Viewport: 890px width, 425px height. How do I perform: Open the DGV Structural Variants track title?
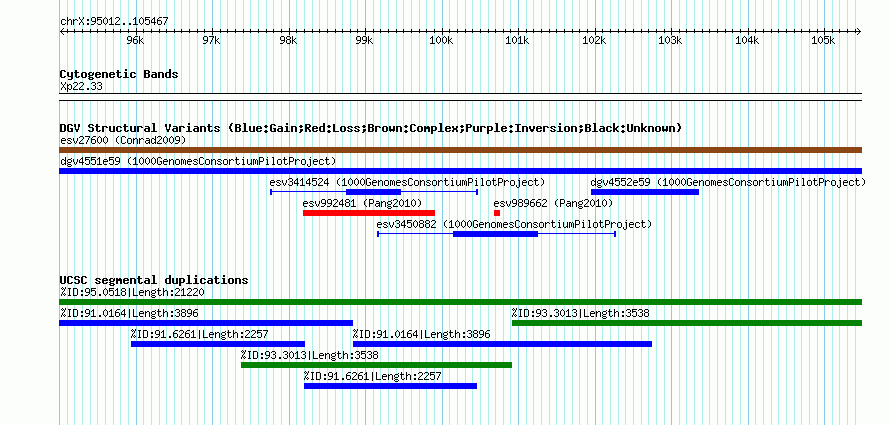pos(371,128)
